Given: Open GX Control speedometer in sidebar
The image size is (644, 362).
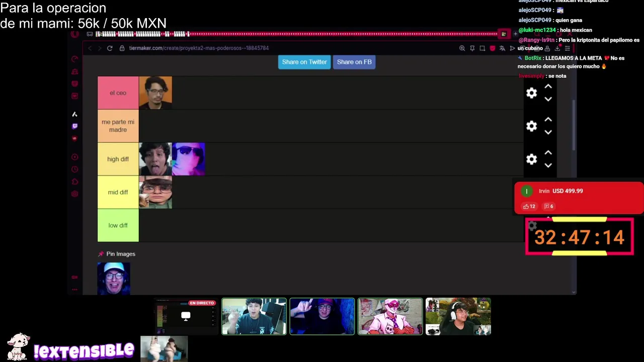Looking at the screenshot, I should click(x=75, y=59).
